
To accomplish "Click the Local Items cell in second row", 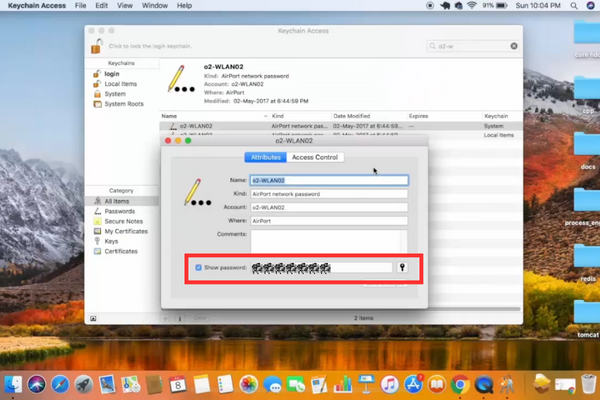I will point(499,135).
